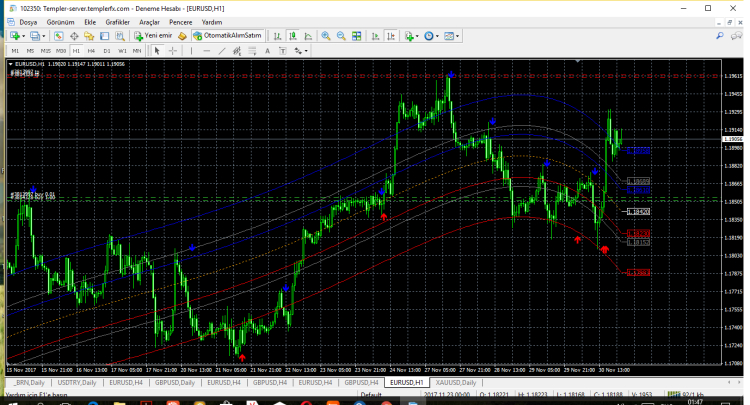Switch to the XAUUSD,Daily chart tab
Image resolution: width=750 pixels, height=405 pixels.
pos(456,383)
